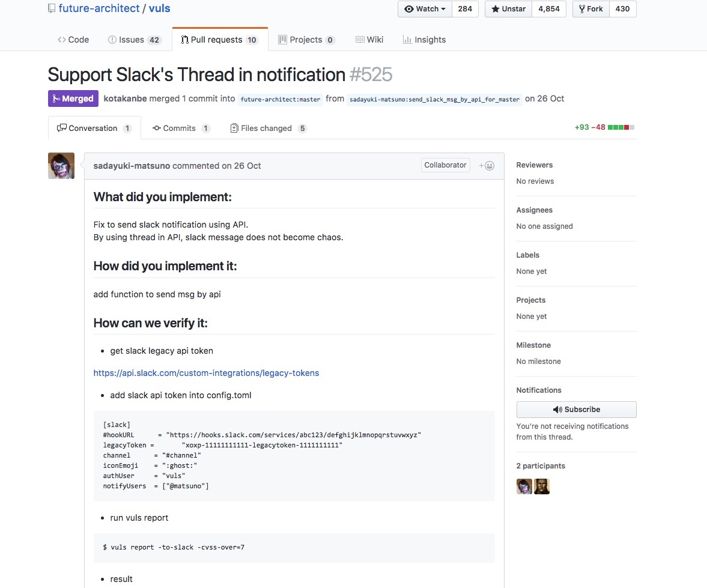The width and height of the screenshot is (707, 588).
Task: Click the future-architect:master base branch label
Action: pos(281,99)
